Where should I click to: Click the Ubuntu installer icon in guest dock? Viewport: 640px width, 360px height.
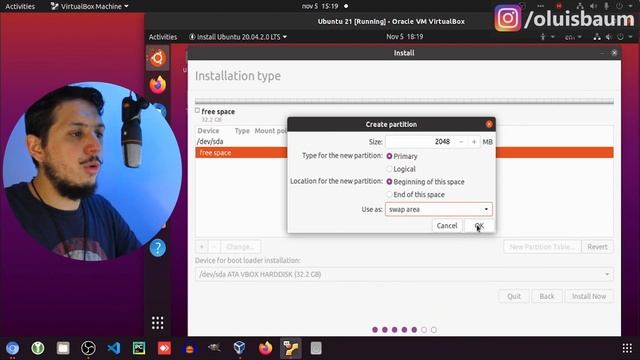tap(158, 58)
